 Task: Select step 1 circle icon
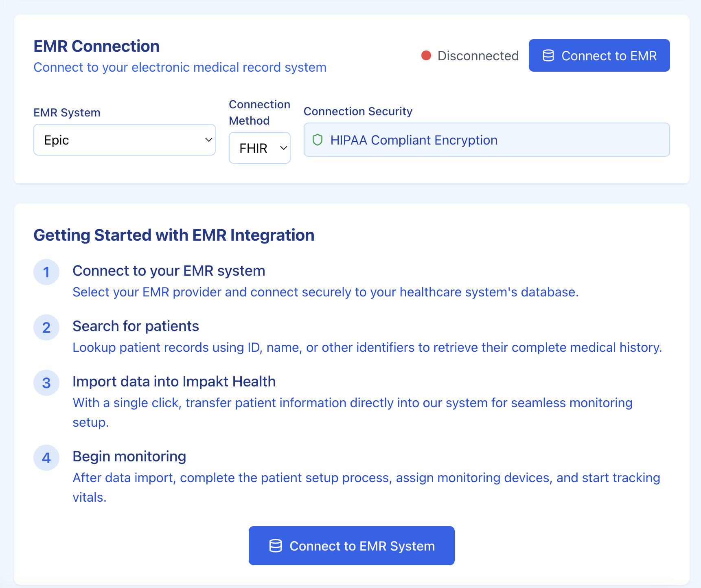click(x=46, y=272)
